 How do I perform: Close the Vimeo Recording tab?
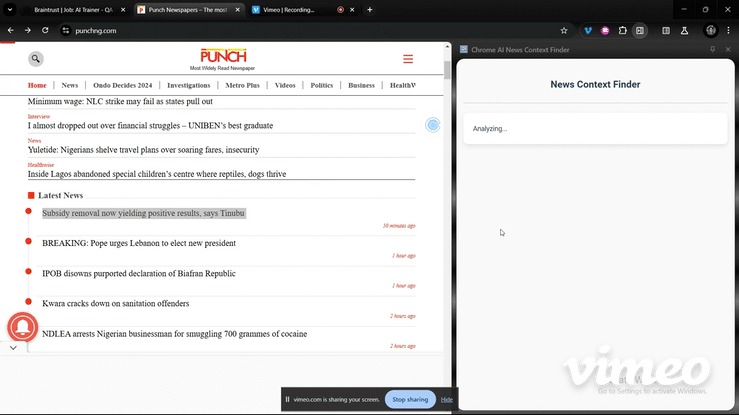tap(352, 9)
